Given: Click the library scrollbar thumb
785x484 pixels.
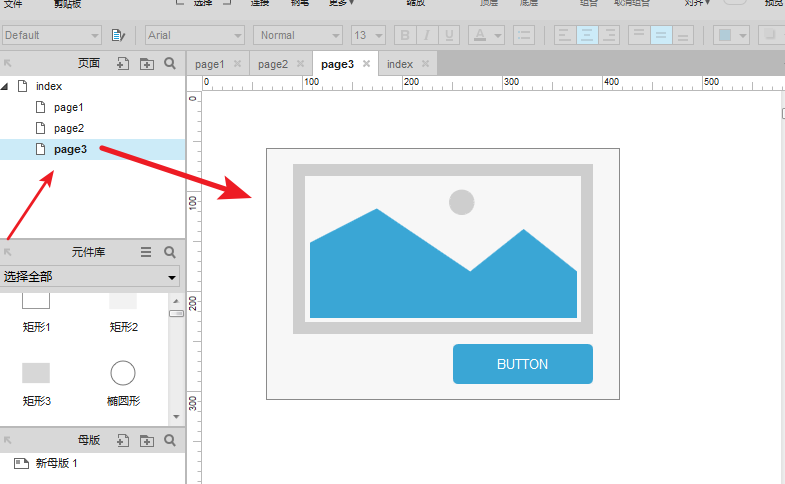Looking at the screenshot, I should (176, 313).
